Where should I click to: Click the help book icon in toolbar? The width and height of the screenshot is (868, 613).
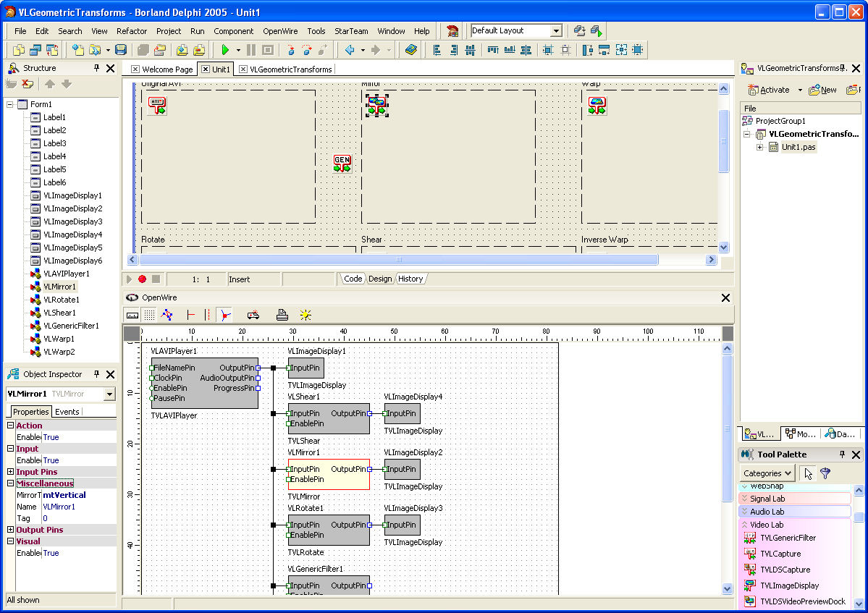click(x=410, y=50)
